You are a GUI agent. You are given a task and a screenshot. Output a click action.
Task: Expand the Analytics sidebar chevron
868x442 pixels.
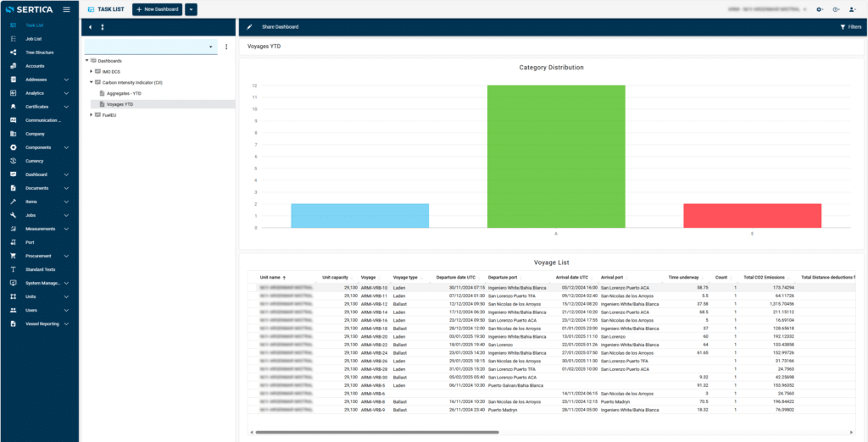(66, 93)
